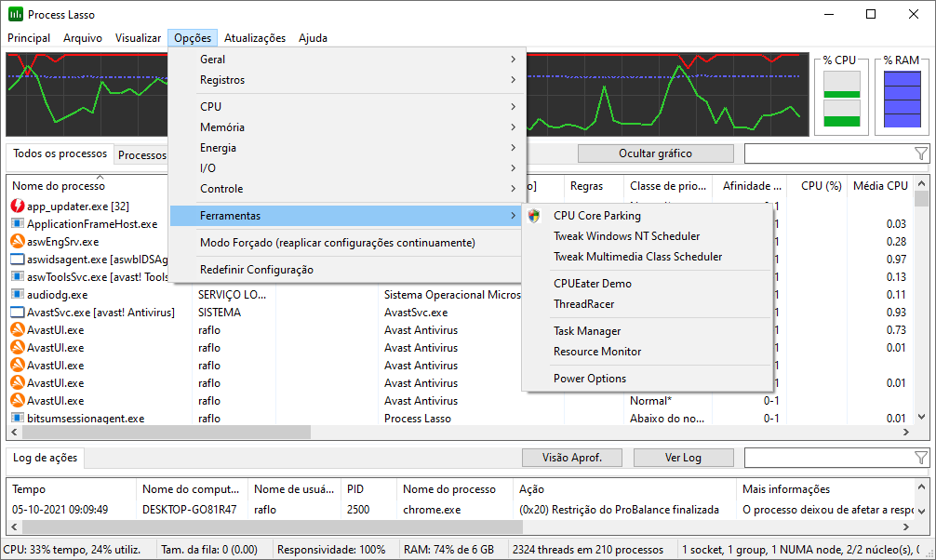Click the Ocultar gráfico button
The height and width of the screenshot is (560, 936).
point(655,153)
